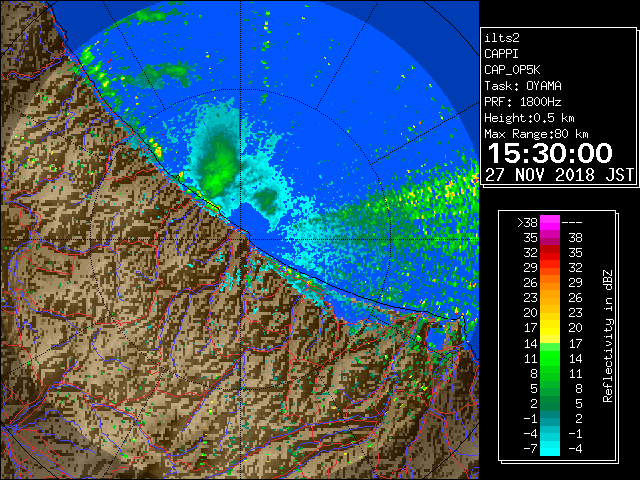Click the >38 legend value
This screenshot has width=640, height=480.
coord(527,223)
